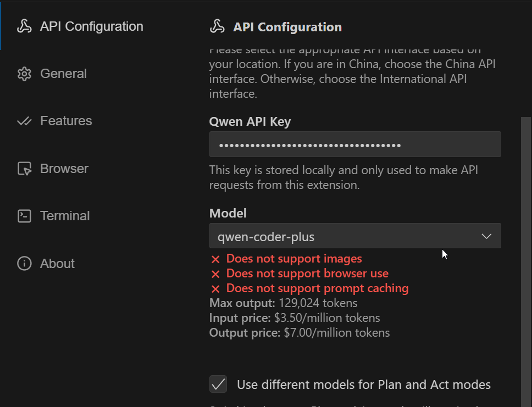
Task: Select the Features tab label
Action: click(66, 121)
